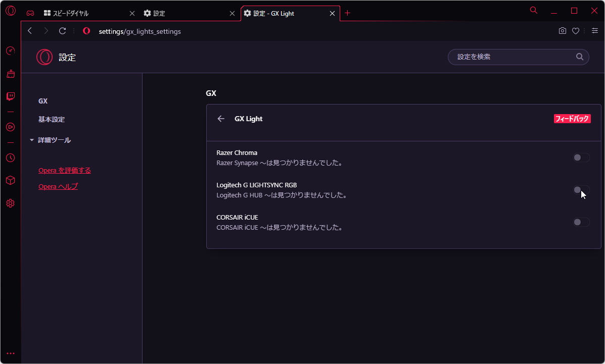Select GX in settings sidebar
This screenshot has height=364, width=605.
click(x=43, y=101)
